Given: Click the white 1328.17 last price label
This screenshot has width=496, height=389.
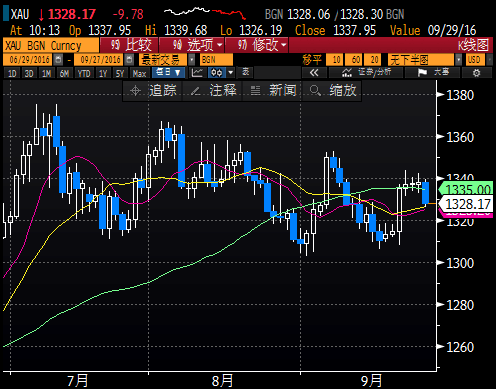Looking at the screenshot, I should point(466,204).
